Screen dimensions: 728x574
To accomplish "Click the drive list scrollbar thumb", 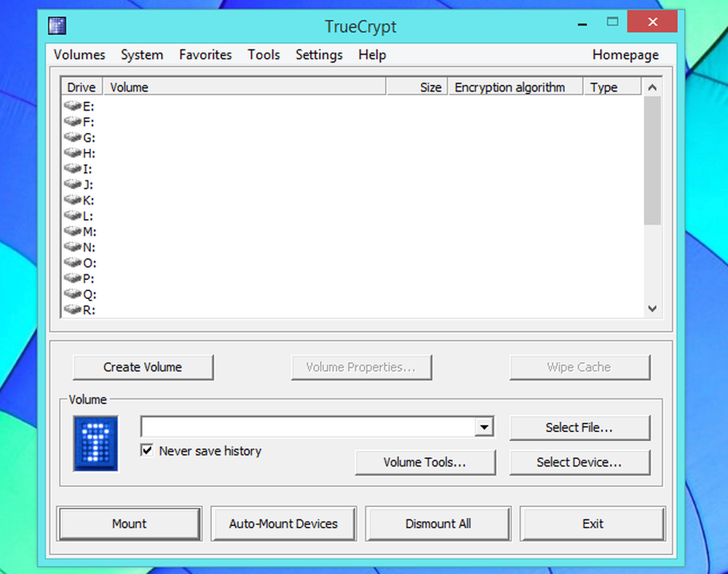I will [x=652, y=161].
